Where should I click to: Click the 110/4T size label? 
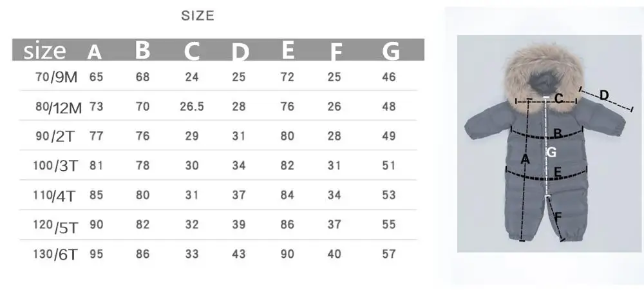(x=55, y=195)
